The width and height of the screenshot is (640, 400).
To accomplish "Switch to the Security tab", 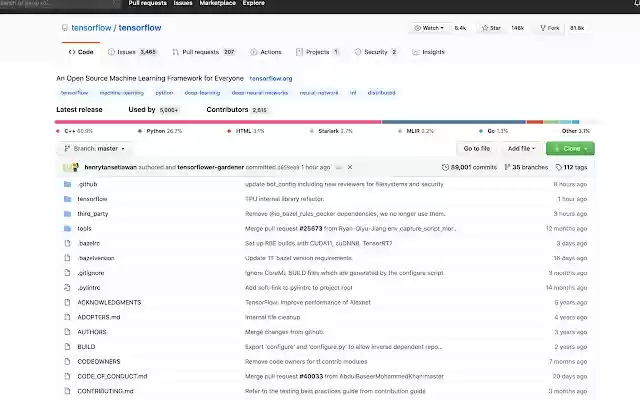I will pos(376,52).
